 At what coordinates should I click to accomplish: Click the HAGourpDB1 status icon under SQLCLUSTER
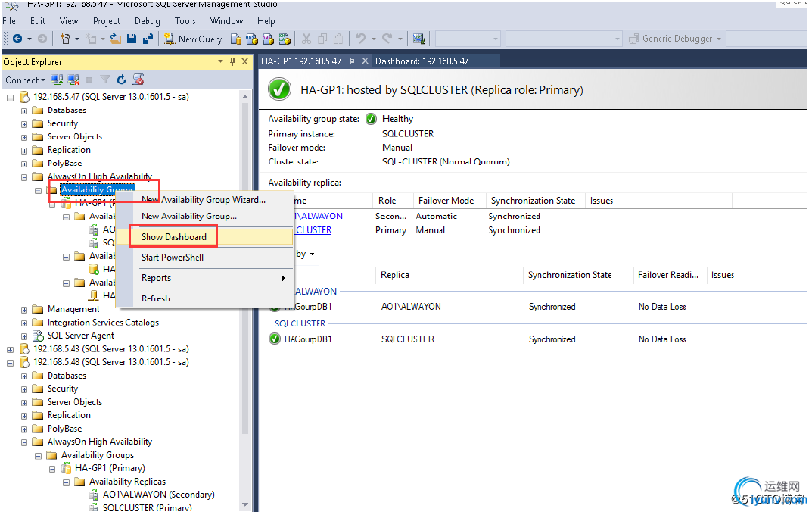pyautogui.click(x=275, y=339)
